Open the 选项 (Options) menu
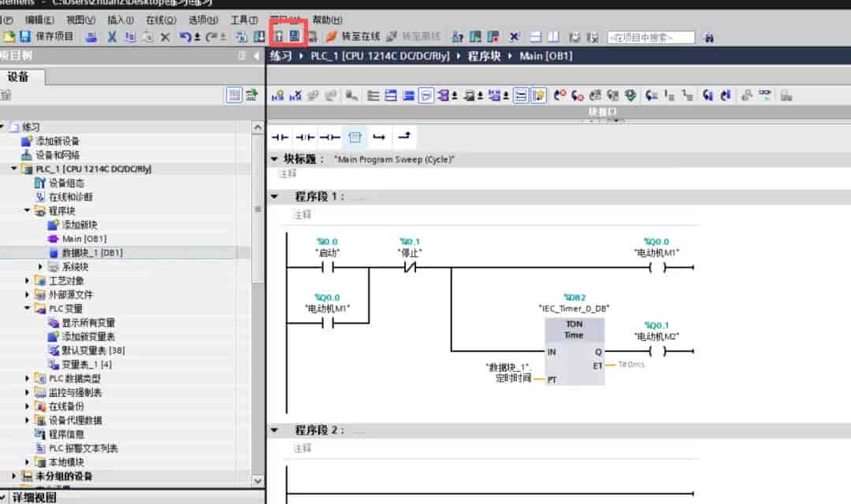Viewport: 851px width, 504px height. [x=203, y=20]
